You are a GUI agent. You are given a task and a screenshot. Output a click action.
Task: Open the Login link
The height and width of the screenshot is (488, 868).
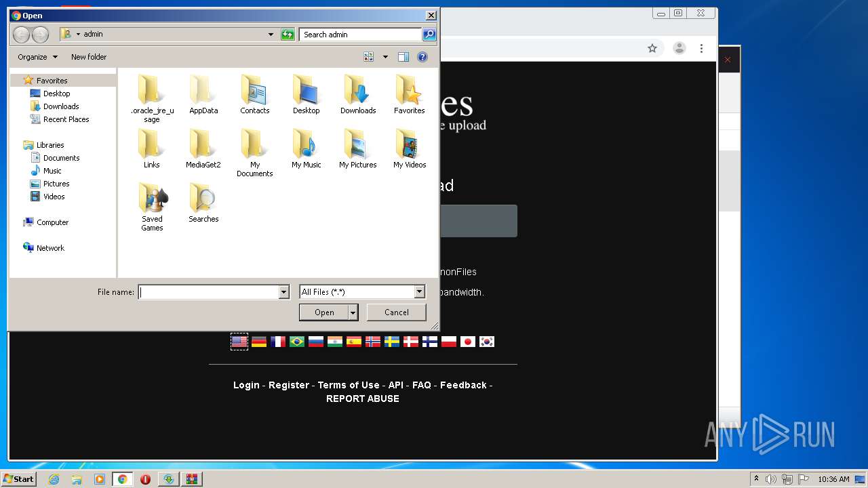(x=246, y=385)
